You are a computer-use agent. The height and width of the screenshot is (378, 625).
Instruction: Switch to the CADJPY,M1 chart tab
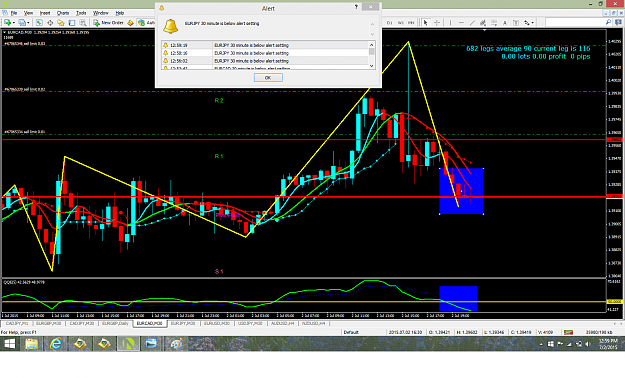pyautogui.click(x=16, y=323)
